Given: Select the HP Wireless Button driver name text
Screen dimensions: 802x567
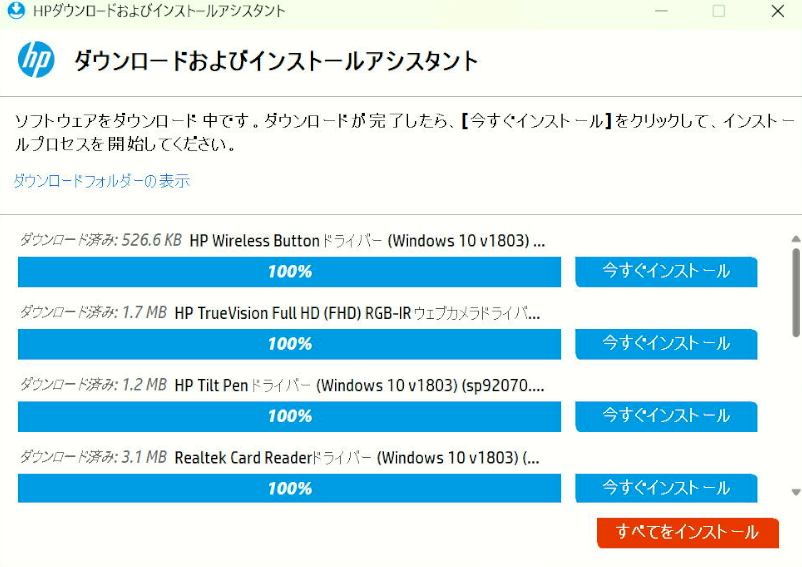Looking at the screenshot, I should [x=367, y=241].
